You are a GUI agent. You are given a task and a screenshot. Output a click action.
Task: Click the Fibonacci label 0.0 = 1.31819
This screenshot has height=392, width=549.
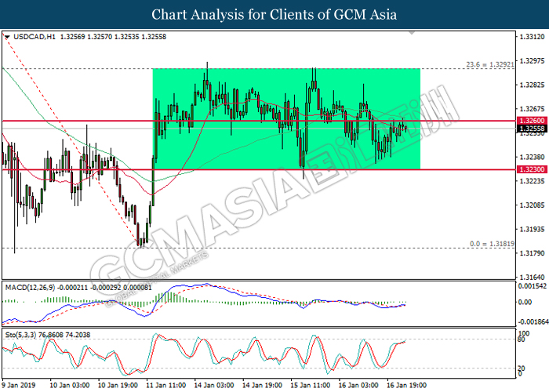click(492, 244)
